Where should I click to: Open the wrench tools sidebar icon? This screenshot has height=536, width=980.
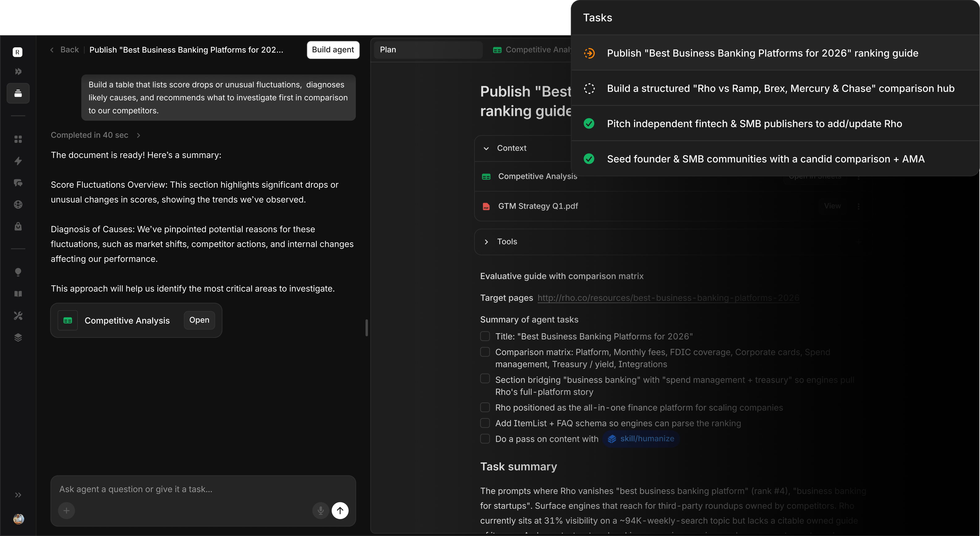pyautogui.click(x=18, y=316)
